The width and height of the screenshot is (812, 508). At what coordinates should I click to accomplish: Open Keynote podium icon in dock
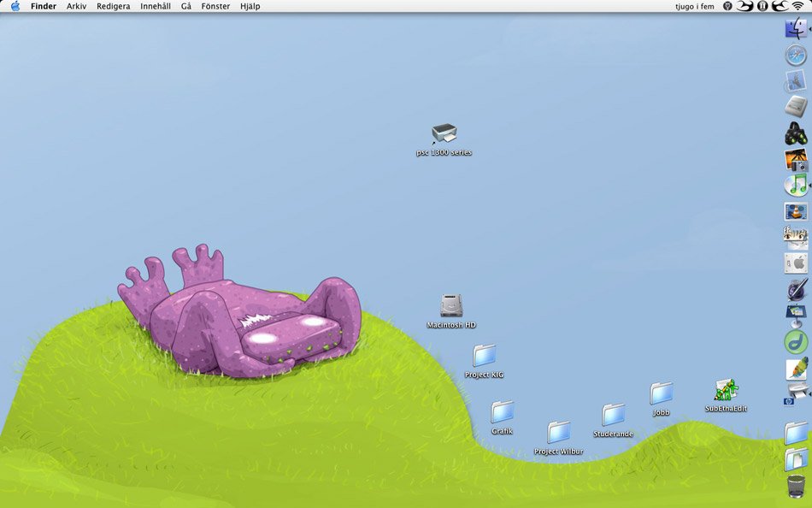pos(796,316)
